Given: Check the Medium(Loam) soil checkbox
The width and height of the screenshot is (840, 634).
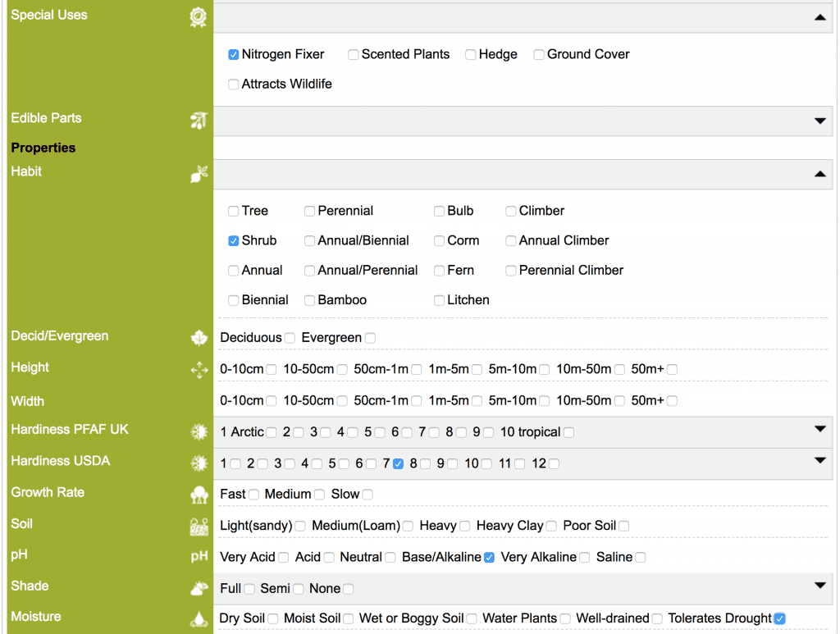Looking at the screenshot, I should coord(409,526).
